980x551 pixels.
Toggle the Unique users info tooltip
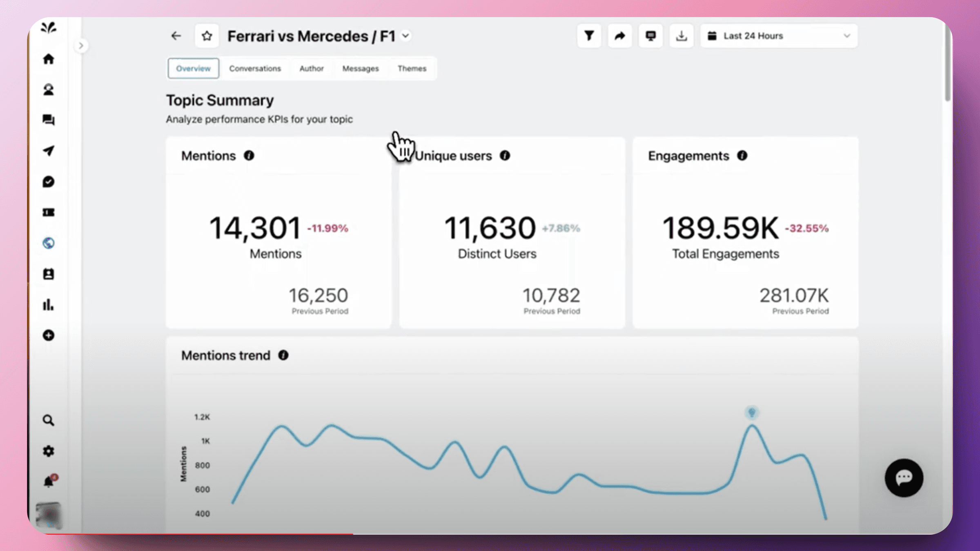[x=505, y=156]
